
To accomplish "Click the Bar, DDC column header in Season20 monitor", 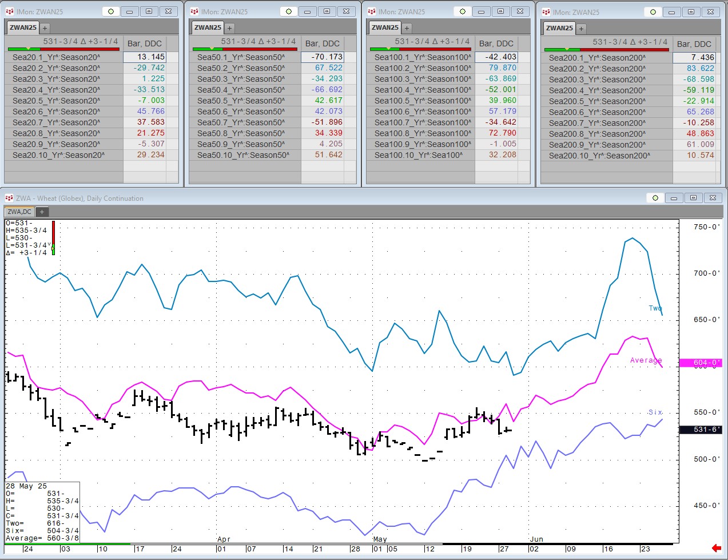I will pos(145,43).
